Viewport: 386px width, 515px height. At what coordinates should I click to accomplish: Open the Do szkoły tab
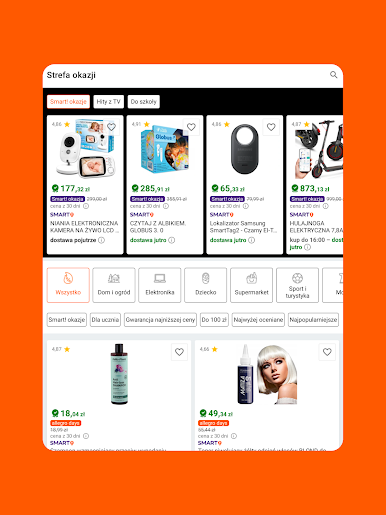(144, 102)
